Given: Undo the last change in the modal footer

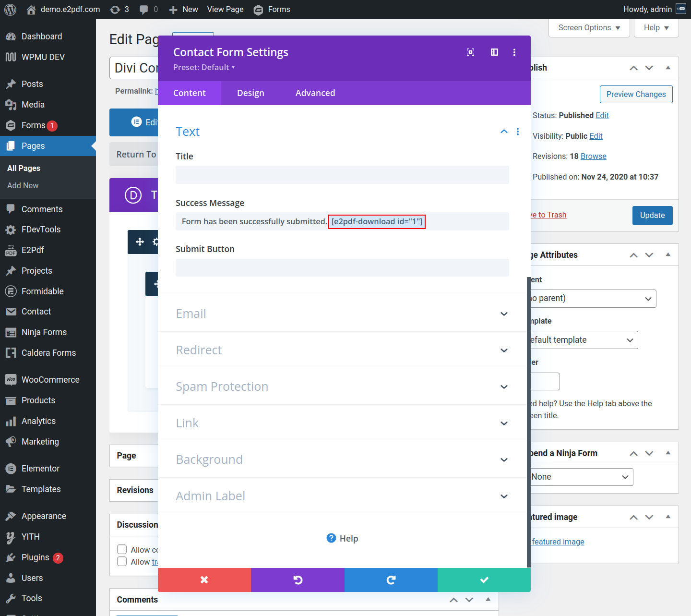Looking at the screenshot, I should pos(298,580).
